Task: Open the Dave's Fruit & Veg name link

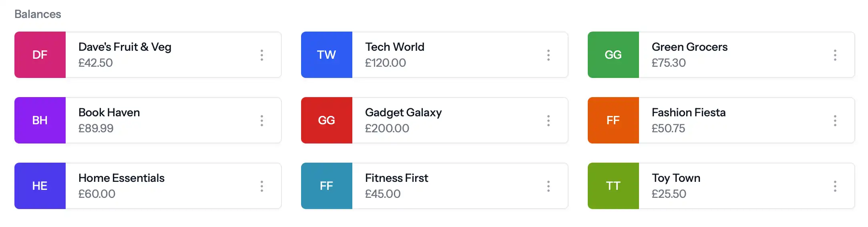Action: (125, 47)
